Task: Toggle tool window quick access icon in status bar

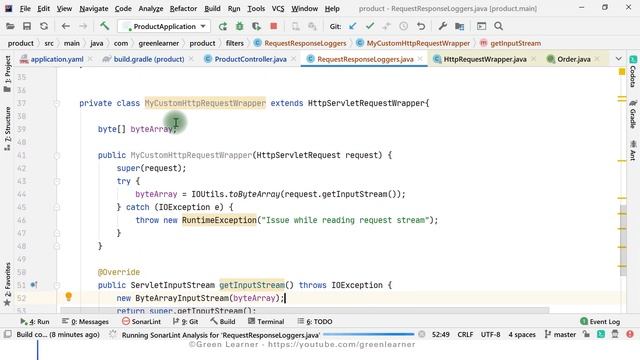Action: 7,334
